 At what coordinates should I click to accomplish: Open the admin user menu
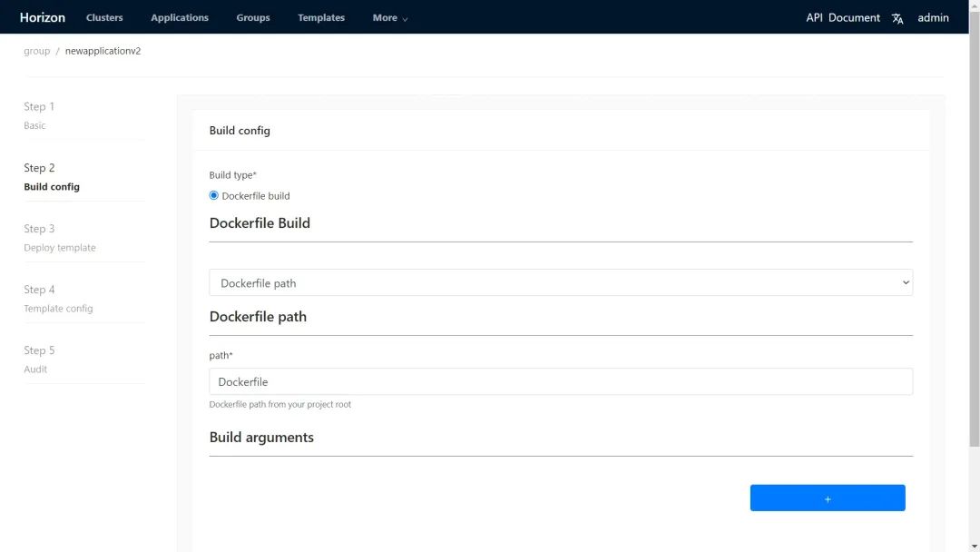point(933,17)
